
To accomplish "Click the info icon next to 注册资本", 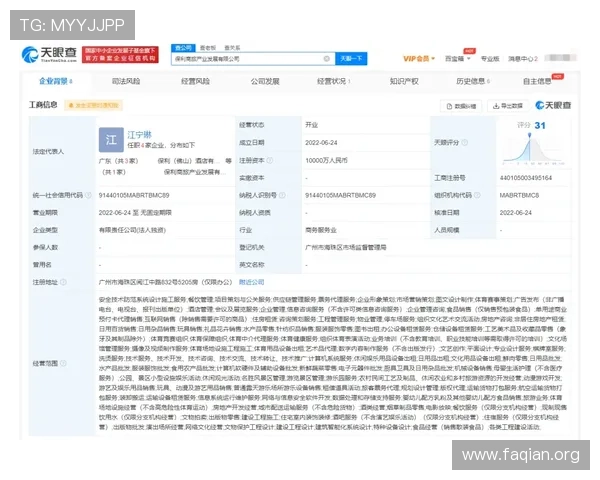I will [270, 160].
